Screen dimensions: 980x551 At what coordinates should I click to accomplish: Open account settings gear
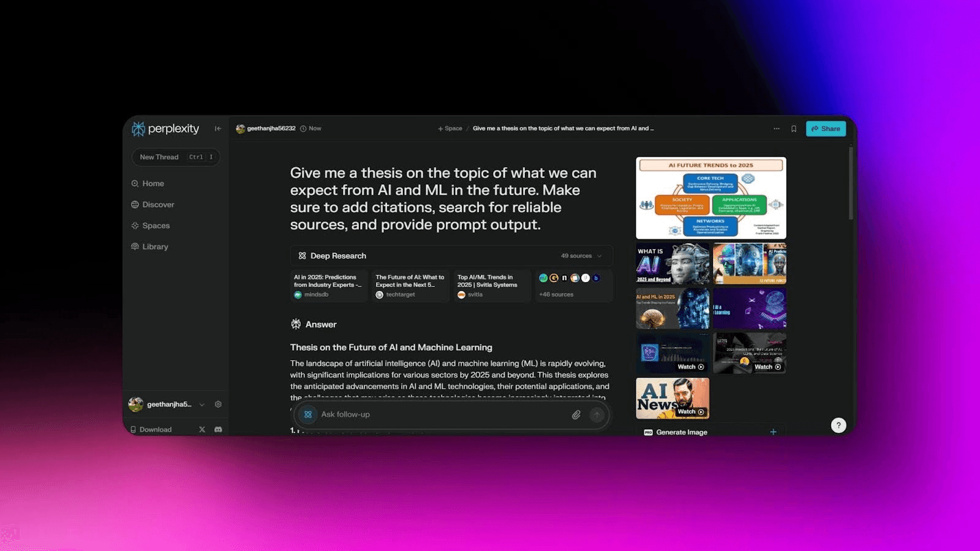pos(218,405)
